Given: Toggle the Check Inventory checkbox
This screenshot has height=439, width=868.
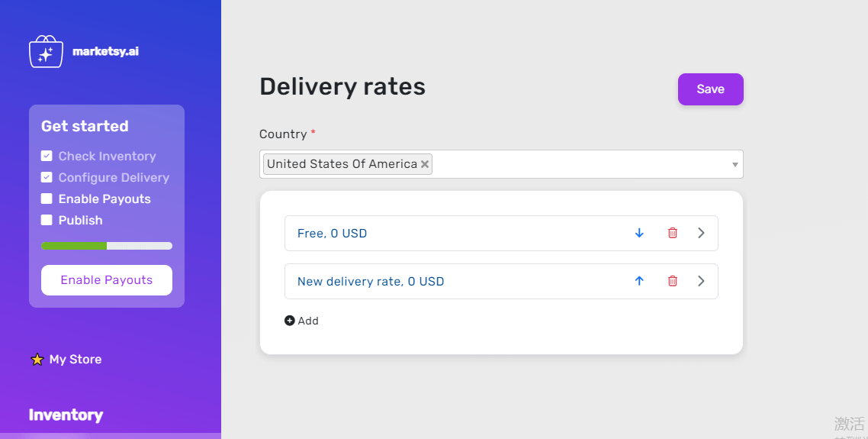Looking at the screenshot, I should (47, 156).
